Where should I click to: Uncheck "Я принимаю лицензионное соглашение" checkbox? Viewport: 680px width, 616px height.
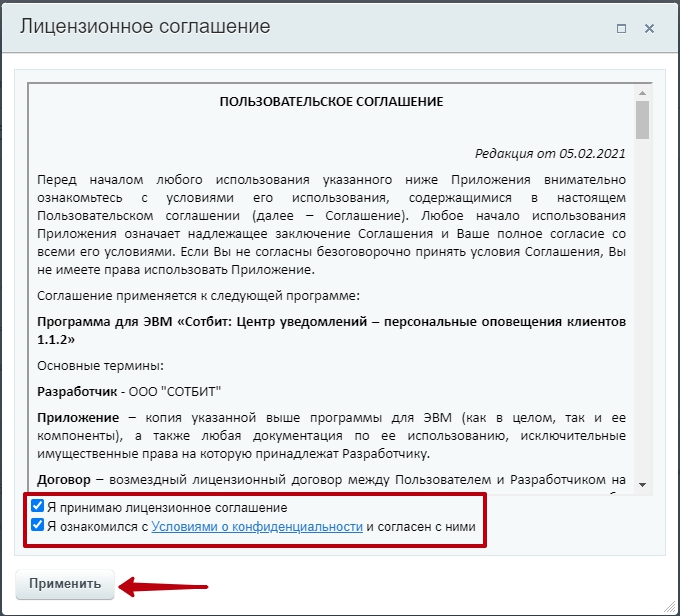[37, 506]
